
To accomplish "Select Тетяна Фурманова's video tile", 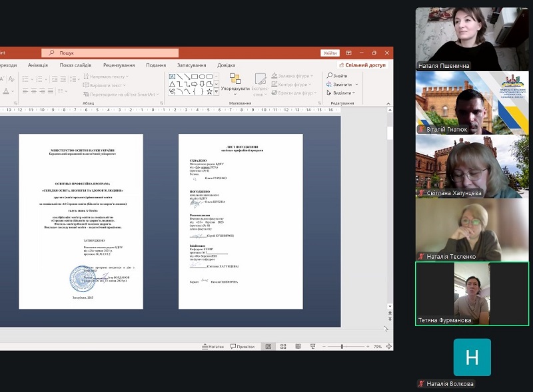I will [x=472, y=294].
